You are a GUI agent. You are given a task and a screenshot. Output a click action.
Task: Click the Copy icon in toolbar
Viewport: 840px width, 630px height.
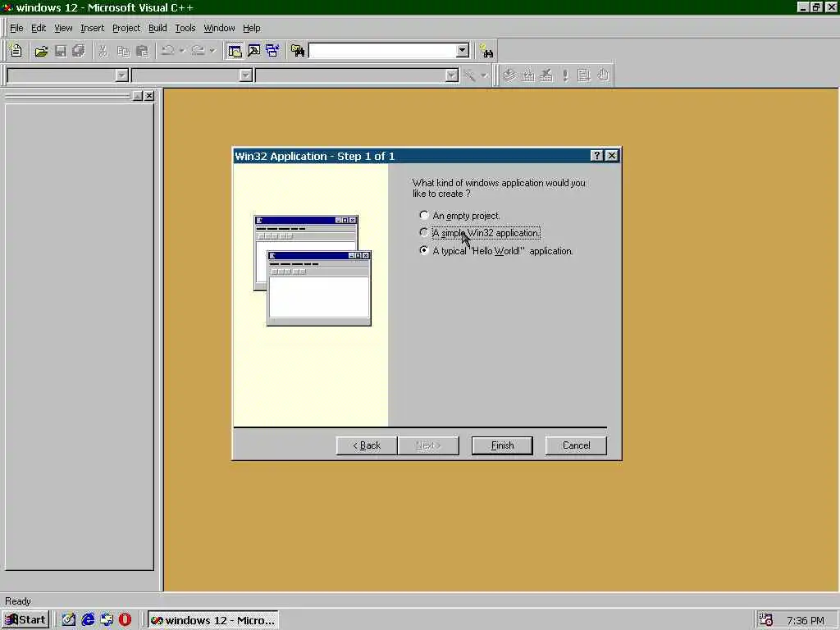pyautogui.click(x=123, y=51)
